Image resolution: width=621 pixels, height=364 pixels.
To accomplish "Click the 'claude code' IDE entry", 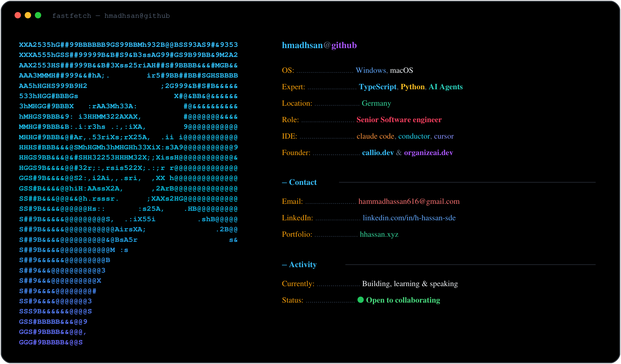I will [x=375, y=136].
